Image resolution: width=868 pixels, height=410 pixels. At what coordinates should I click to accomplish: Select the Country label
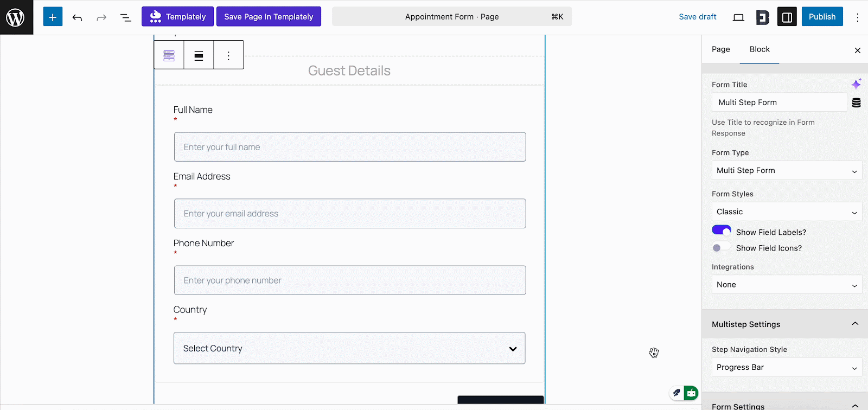(190, 310)
